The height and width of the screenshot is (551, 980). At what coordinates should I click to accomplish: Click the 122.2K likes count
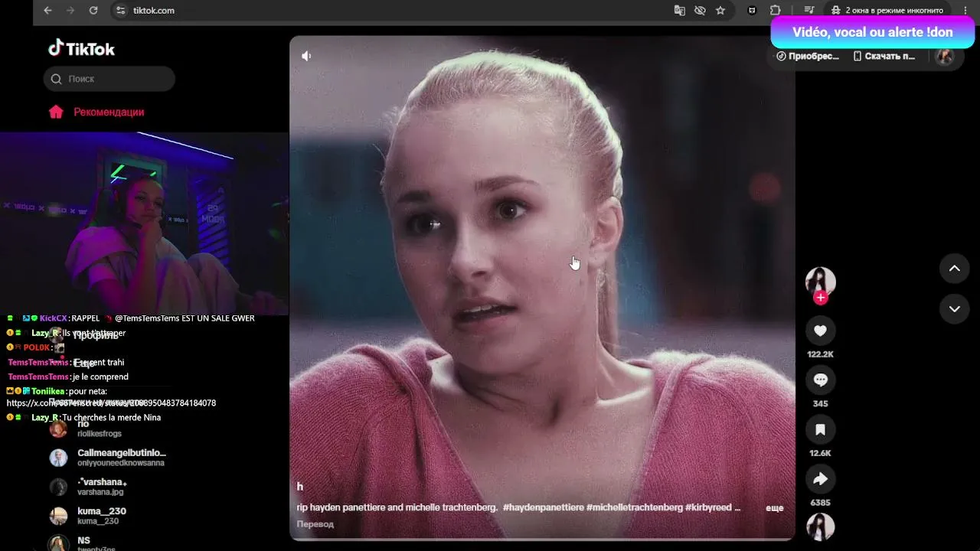[820, 354]
